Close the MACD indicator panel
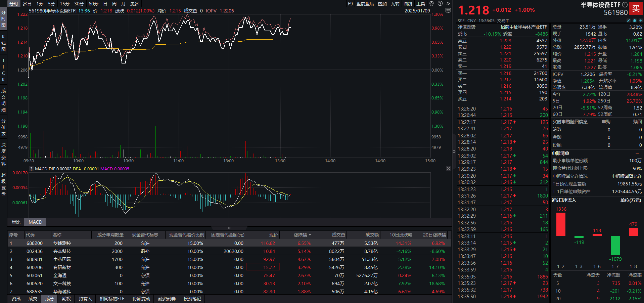Screen dimensions: 644x303 tap(448, 169)
